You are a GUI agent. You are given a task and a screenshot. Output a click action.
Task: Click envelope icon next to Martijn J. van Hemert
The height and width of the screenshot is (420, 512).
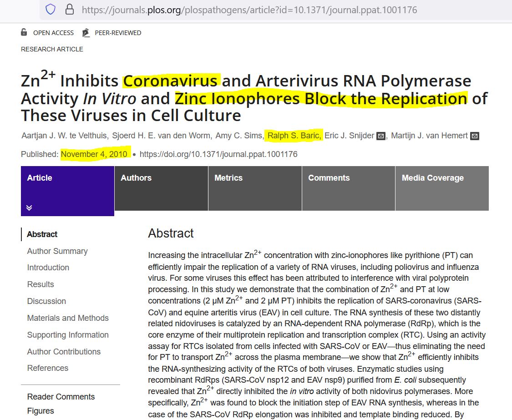[474, 136]
